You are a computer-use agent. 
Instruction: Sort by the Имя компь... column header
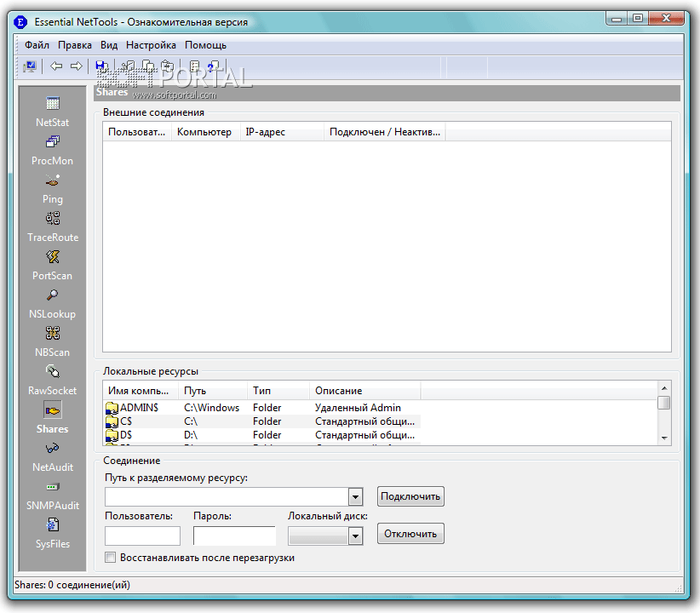click(x=141, y=391)
